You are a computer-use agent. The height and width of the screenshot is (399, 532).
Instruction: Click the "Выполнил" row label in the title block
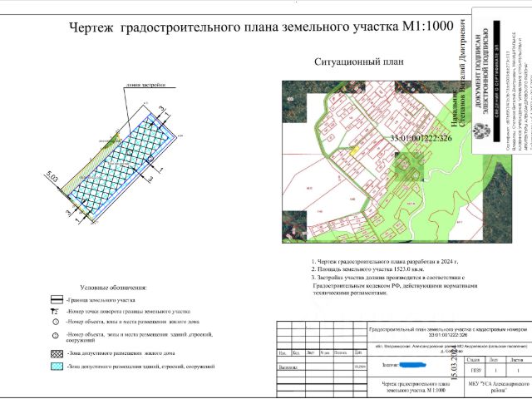pyautogui.click(x=288, y=367)
